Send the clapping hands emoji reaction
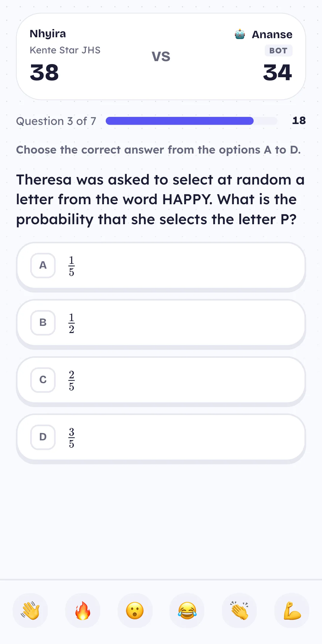322x644 pixels. (x=239, y=611)
